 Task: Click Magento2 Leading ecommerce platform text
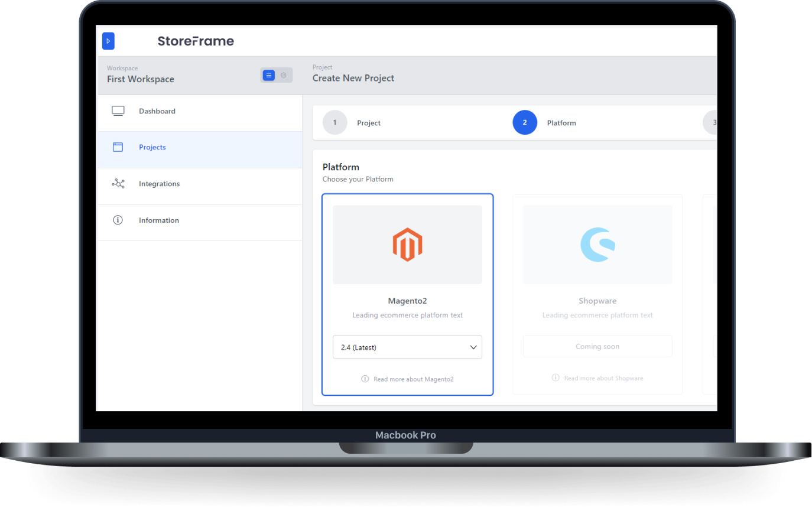click(407, 315)
